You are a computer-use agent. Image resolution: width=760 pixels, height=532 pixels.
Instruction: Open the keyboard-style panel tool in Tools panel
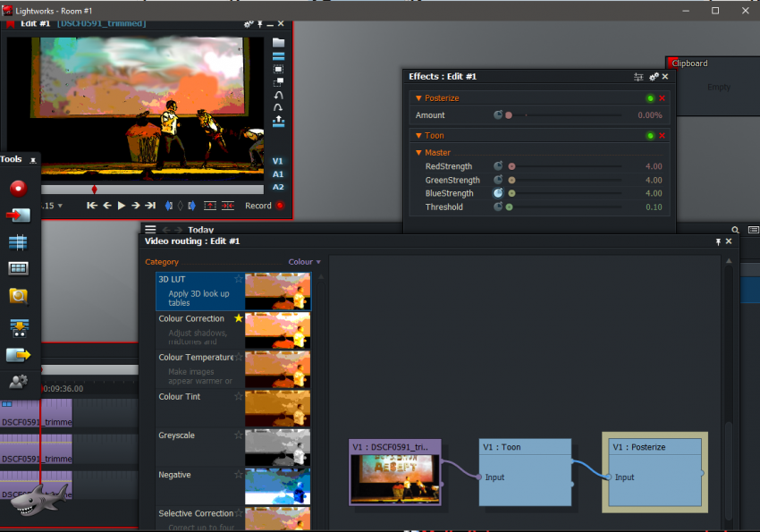click(19, 268)
